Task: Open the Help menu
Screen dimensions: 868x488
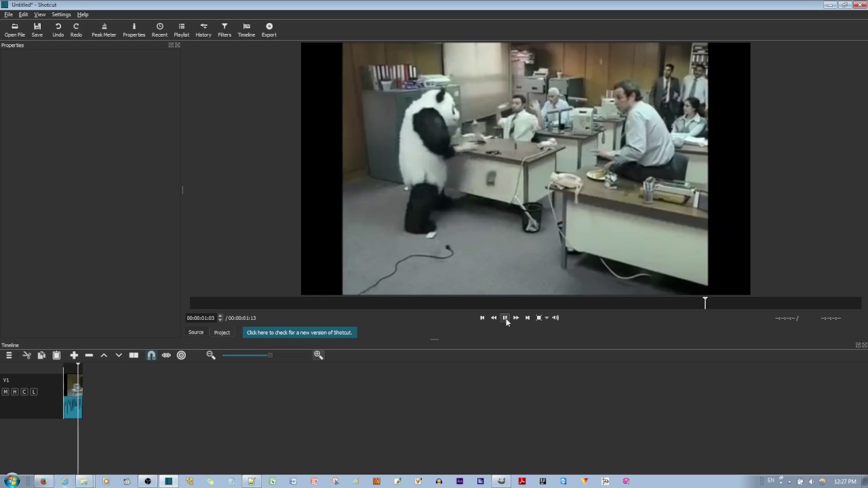Action: coord(83,14)
